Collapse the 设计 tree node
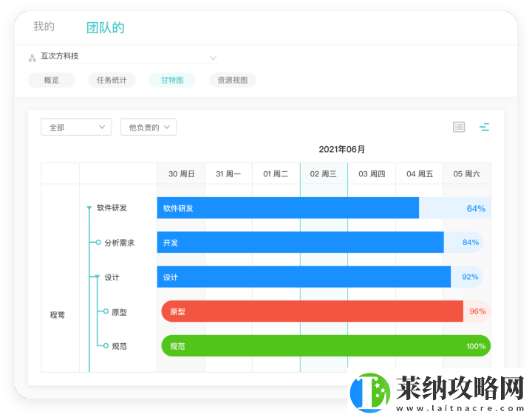This screenshot has height=417, width=532. coord(98,277)
